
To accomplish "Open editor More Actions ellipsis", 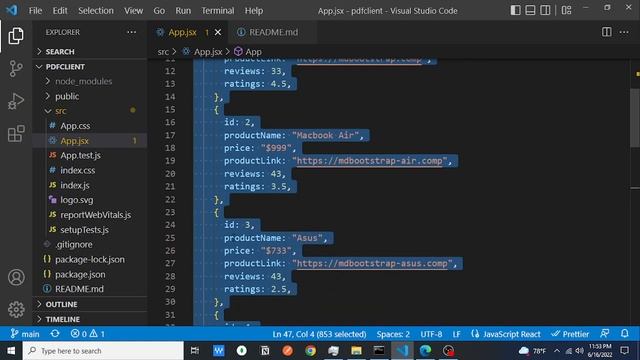I will coord(624,32).
